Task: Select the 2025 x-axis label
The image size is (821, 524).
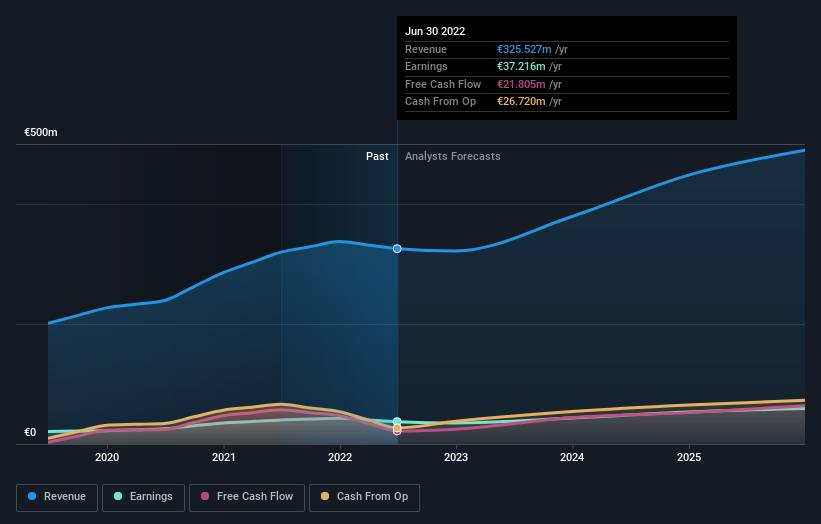Action: click(689, 457)
